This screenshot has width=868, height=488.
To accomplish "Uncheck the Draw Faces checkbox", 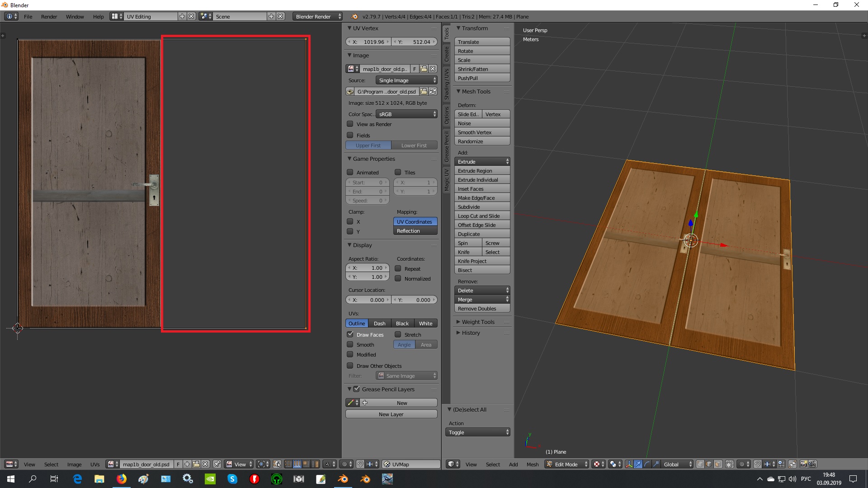I will [x=350, y=334].
